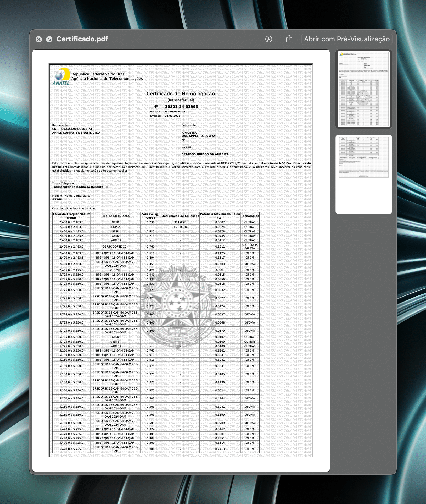Click power value 0,7413
Image resolution: width=426 pixels, height=504 pixels.
(x=220, y=449)
